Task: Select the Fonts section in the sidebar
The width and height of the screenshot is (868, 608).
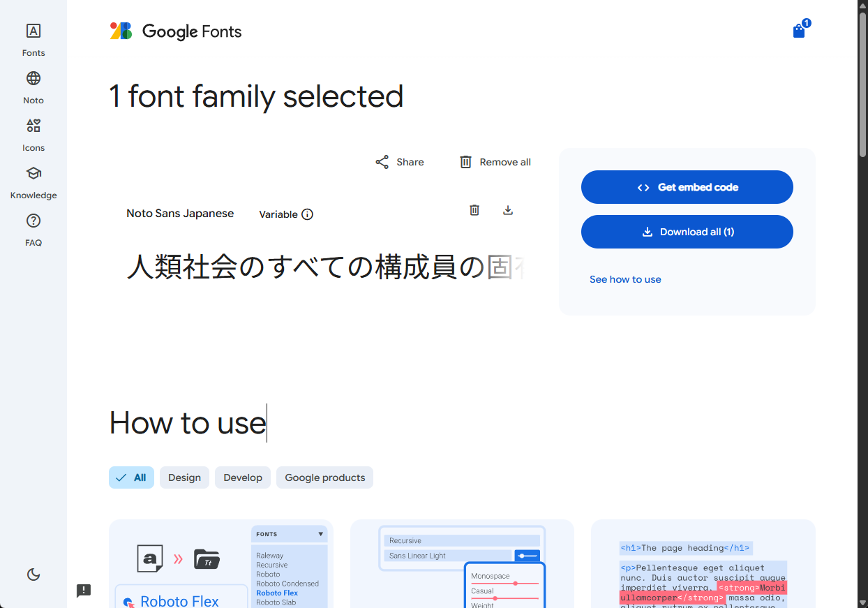Action: point(33,38)
